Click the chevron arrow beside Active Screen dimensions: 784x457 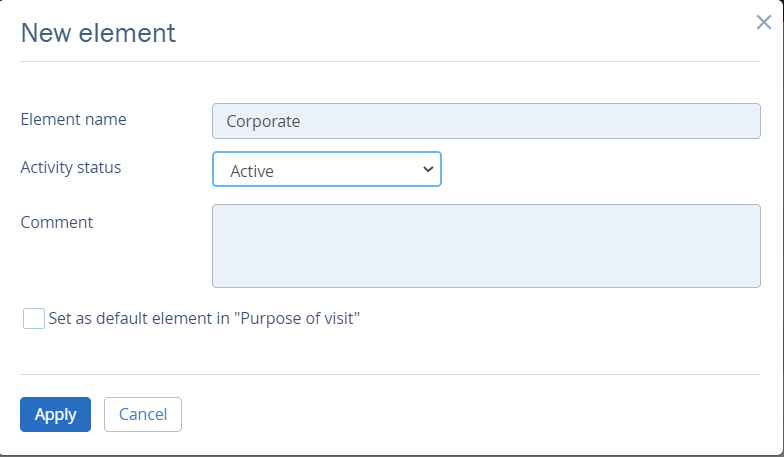(x=428, y=170)
